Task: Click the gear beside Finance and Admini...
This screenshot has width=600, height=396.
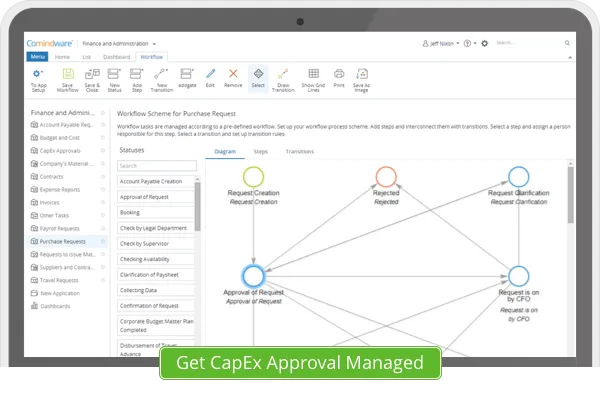Action: [103, 113]
